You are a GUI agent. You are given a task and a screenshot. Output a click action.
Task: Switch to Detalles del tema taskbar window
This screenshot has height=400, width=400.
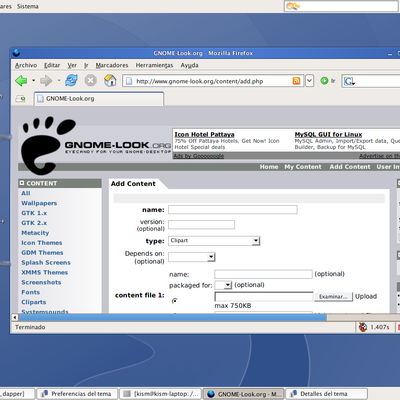click(x=327, y=394)
